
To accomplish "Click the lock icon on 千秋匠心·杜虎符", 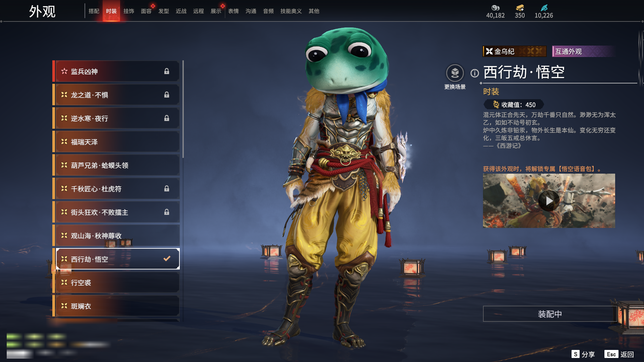I will click(x=167, y=188).
